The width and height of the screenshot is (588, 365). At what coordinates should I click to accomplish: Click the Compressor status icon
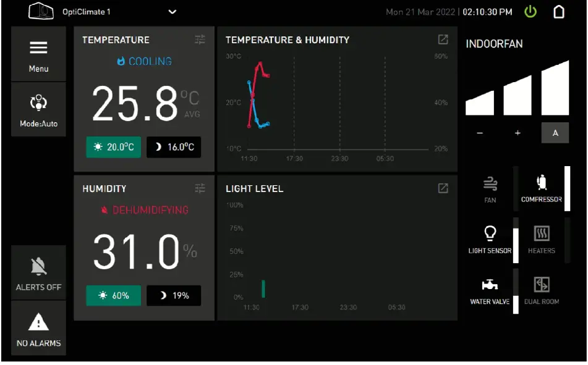coord(542,183)
